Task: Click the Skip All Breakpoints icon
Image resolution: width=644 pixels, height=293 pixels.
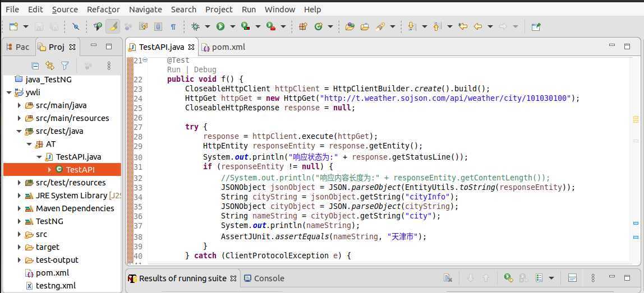Action: [76, 27]
